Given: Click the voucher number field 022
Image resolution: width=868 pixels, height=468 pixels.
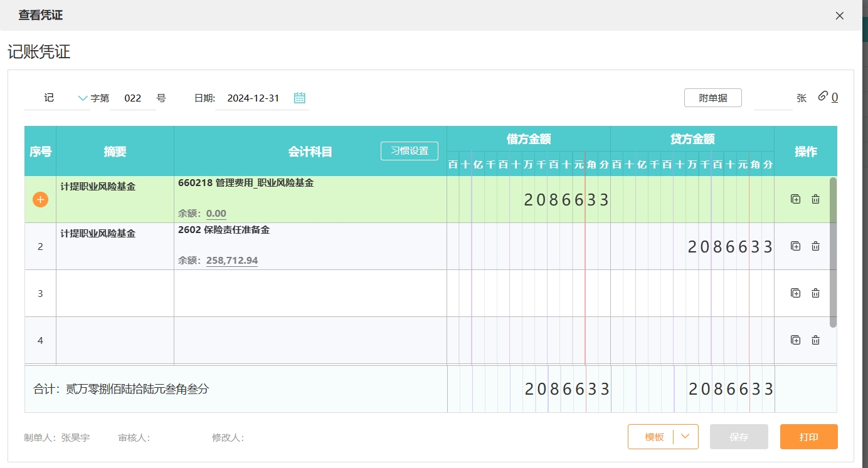Looking at the screenshot, I should click(132, 98).
